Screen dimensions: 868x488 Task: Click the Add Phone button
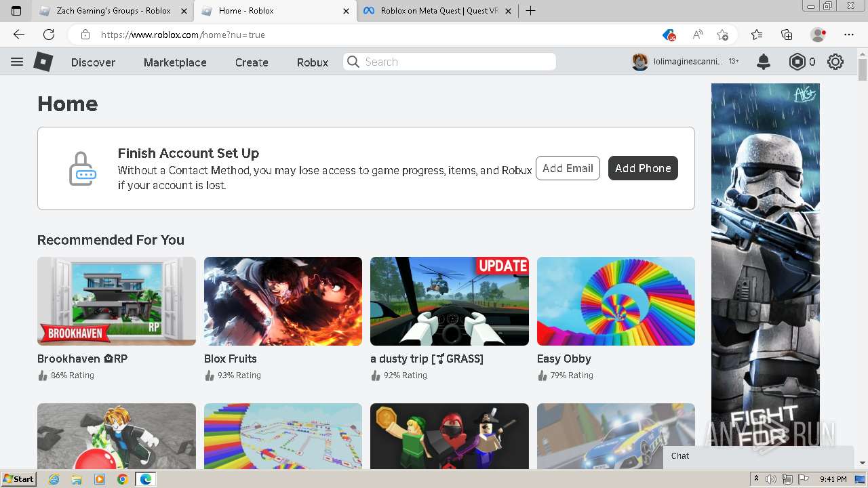tap(643, 168)
